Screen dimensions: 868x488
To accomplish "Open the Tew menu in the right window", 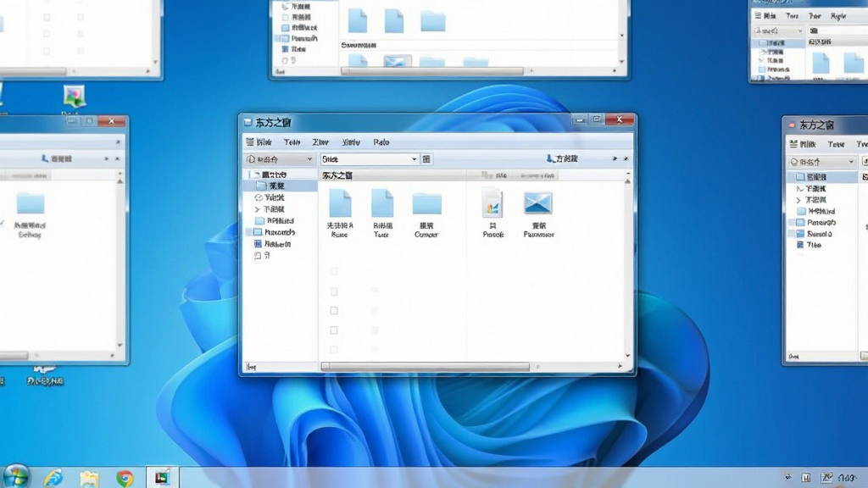I will click(x=836, y=144).
